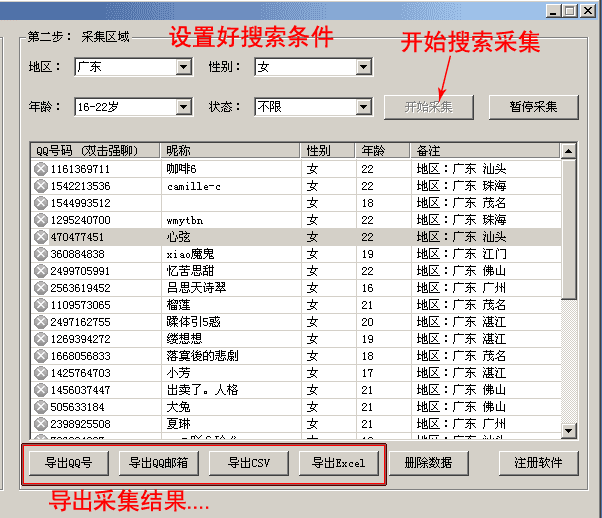This screenshot has width=602, height=518.
Task: Click the icon beside QQ 1544993512
Action: click(41, 203)
